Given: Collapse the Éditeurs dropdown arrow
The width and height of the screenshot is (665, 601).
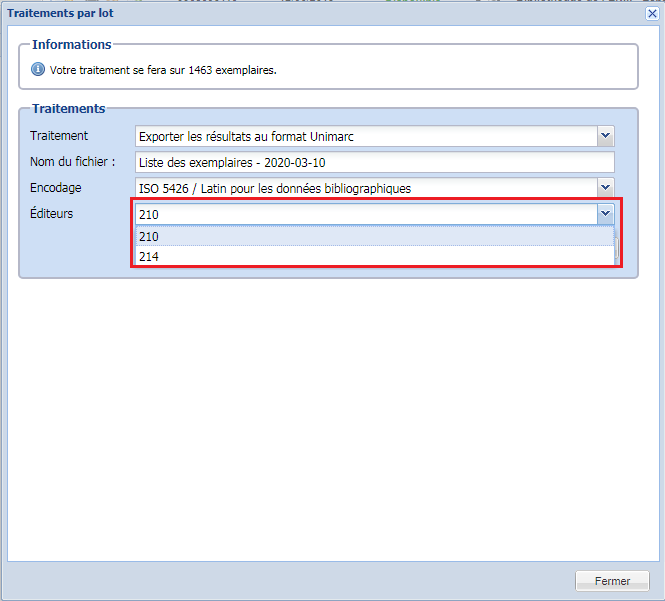Looking at the screenshot, I should pyautogui.click(x=605, y=213).
